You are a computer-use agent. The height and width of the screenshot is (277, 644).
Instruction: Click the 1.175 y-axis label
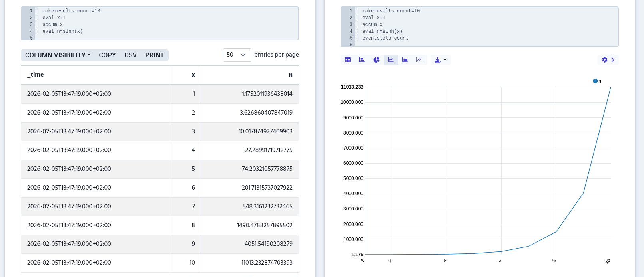pyautogui.click(x=357, y=255)
